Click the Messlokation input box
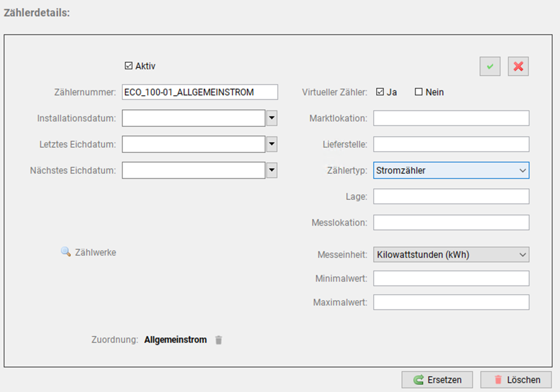 tap(450, 222)
